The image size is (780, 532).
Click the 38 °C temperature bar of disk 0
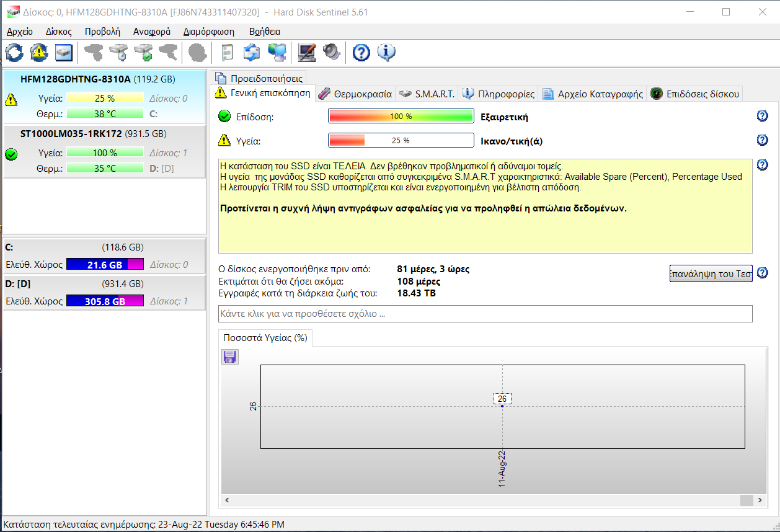click(x=105, y=113)
